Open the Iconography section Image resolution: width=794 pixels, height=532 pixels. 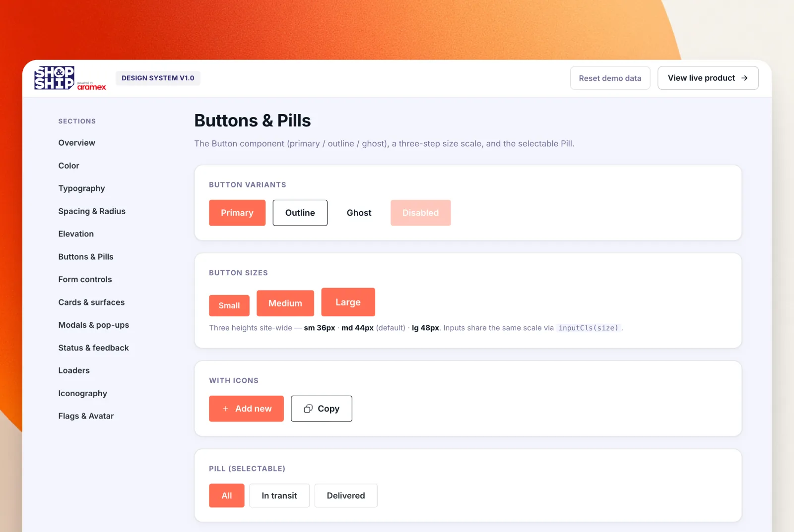(x=83, y=393)
